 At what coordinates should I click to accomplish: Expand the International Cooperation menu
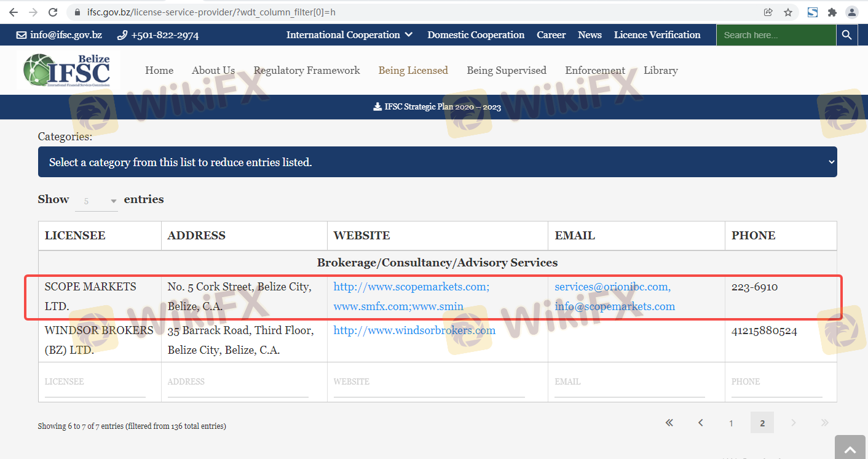click(349, 35)
